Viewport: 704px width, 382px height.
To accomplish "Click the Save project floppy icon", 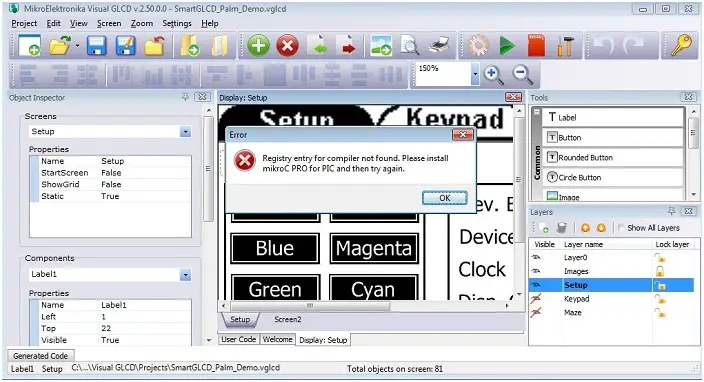I will [97, 46].
